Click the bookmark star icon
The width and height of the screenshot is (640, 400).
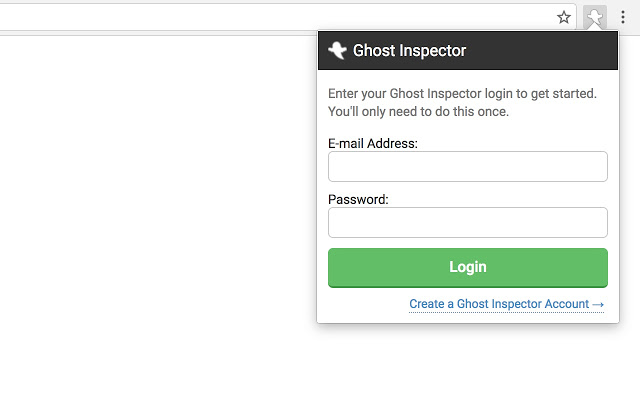coord(564,17)
